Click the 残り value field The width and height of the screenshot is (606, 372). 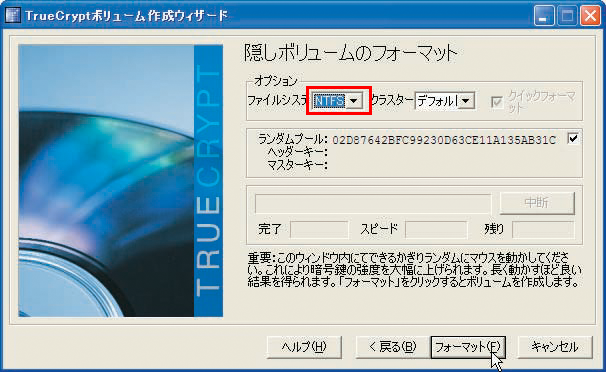tap(543, 229)
